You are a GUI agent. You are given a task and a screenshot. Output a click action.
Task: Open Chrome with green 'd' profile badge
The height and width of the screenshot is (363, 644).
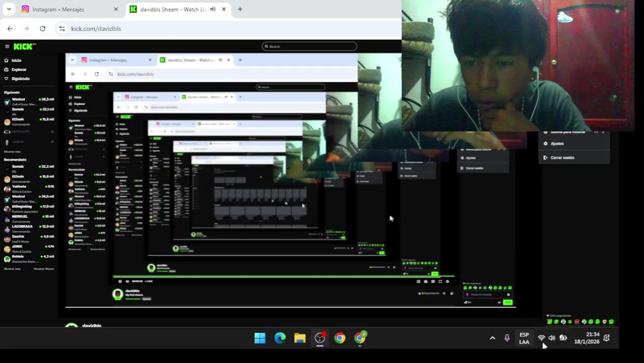pyautogui.click(x=360, y=338)
